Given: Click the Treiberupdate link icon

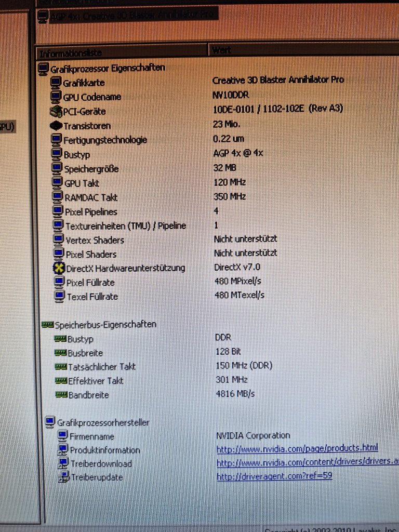Looking at the screenshot, I should click(x=64, y=477).
